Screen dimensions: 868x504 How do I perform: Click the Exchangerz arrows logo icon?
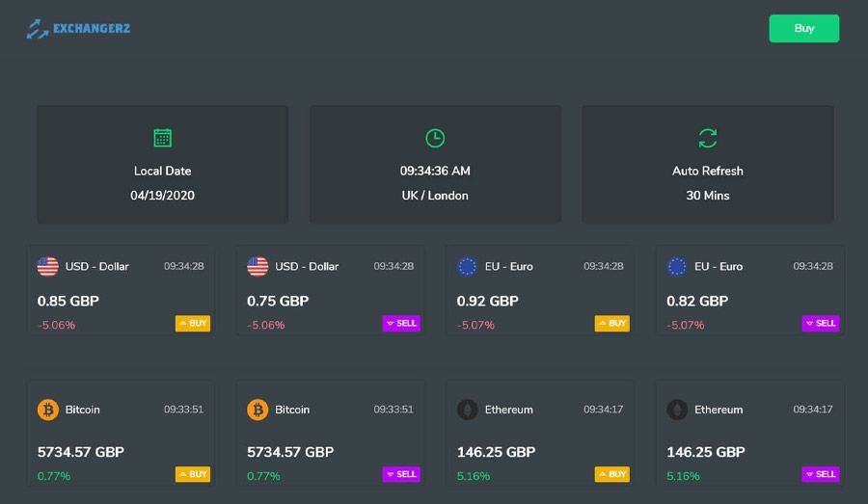37,29
